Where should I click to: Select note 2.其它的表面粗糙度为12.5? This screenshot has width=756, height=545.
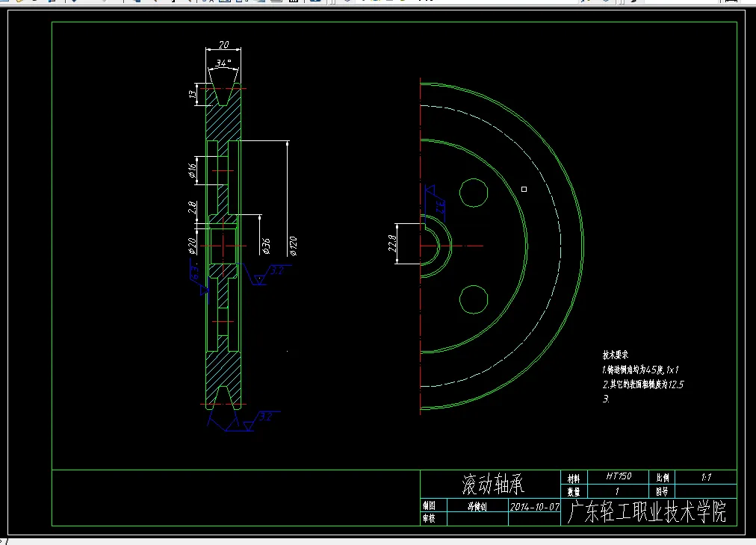642,384
